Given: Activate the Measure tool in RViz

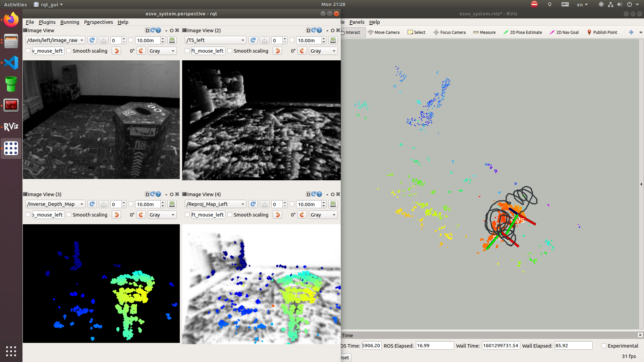Looking at the screenshot, I should pyautogui.click(x=484, y=32).
